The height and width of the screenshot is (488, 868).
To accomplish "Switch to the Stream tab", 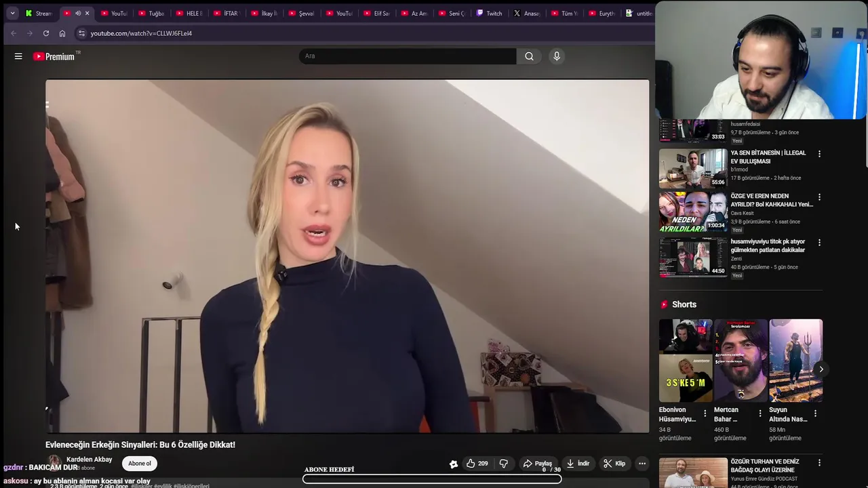I will 39,13.
